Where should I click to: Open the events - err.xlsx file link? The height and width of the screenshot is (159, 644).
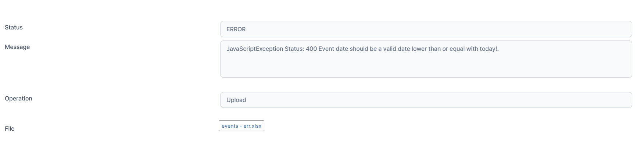[241, 126]
